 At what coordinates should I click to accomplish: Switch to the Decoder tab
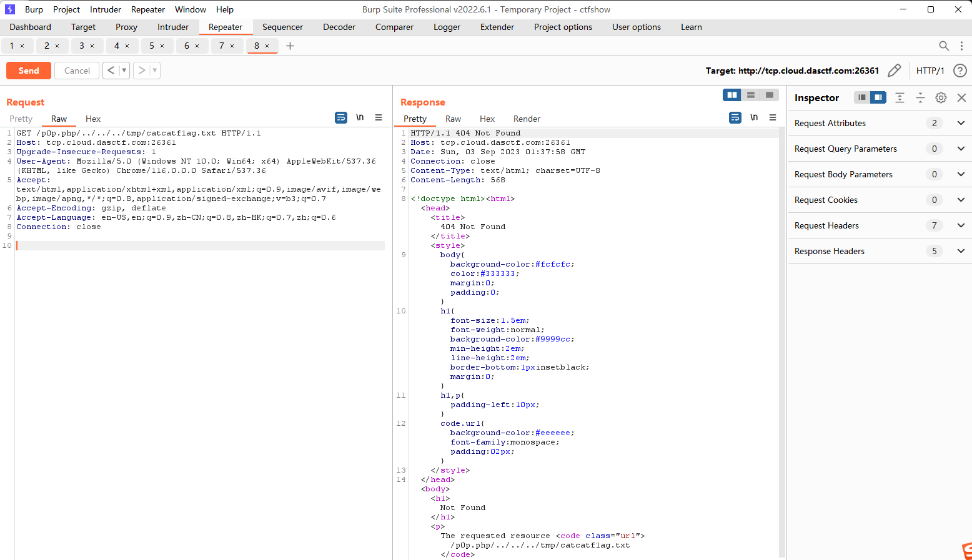(339, 27)
